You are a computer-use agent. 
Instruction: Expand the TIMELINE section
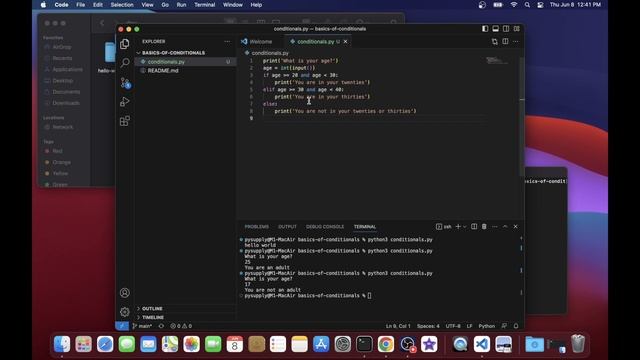[153, 317]
